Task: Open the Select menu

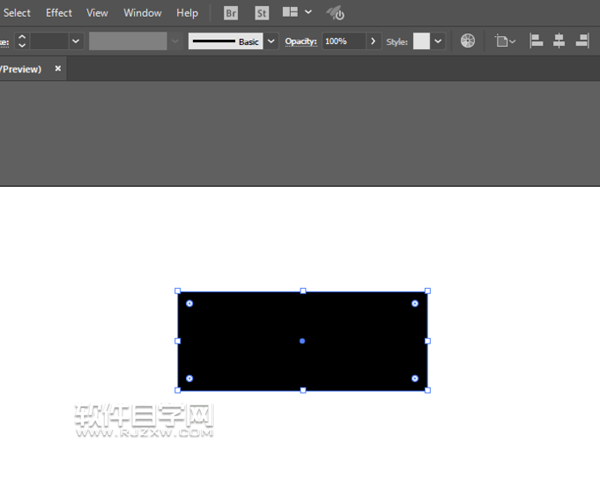Action: point(17,13)
